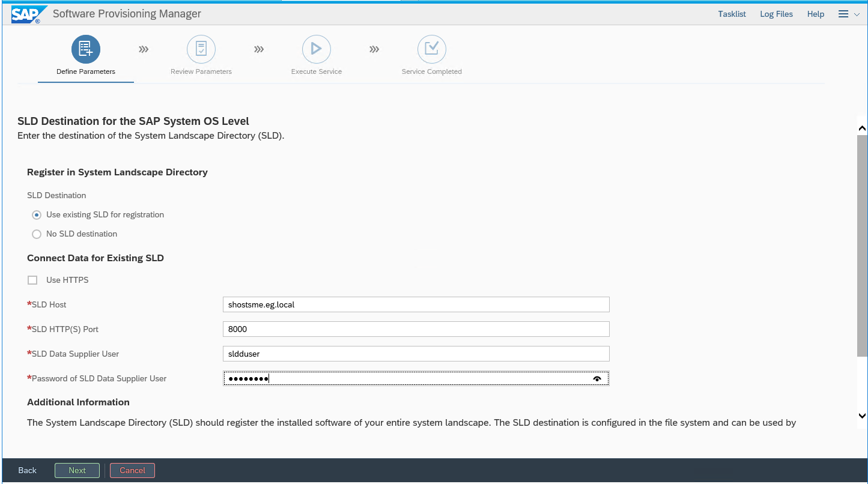Click the Service Completed label

[x=432, y=71]
